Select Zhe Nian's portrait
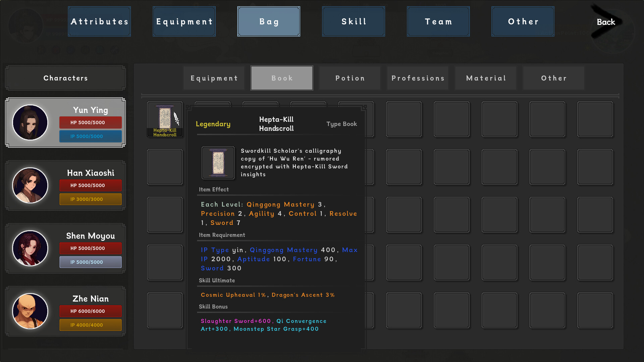 click(30, 311)
